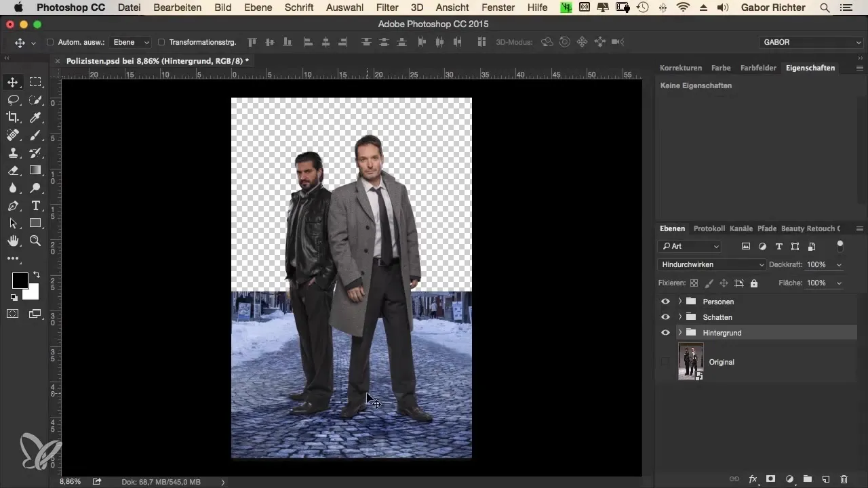868x488 pixels.
Task: Select the Healing Brush tool
Action: tap(13, 135)
